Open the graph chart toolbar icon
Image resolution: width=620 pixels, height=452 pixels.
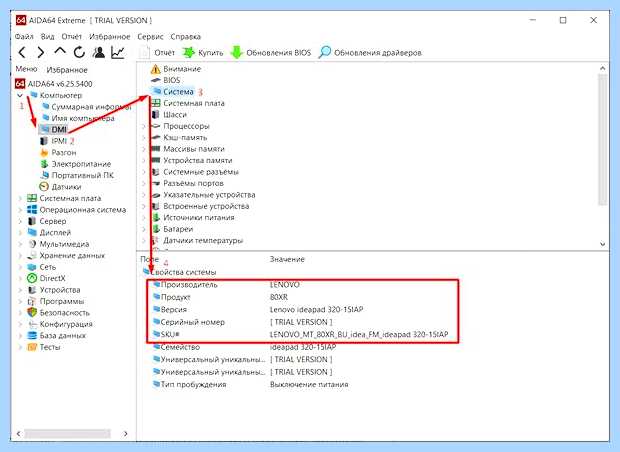coord(118,52)
